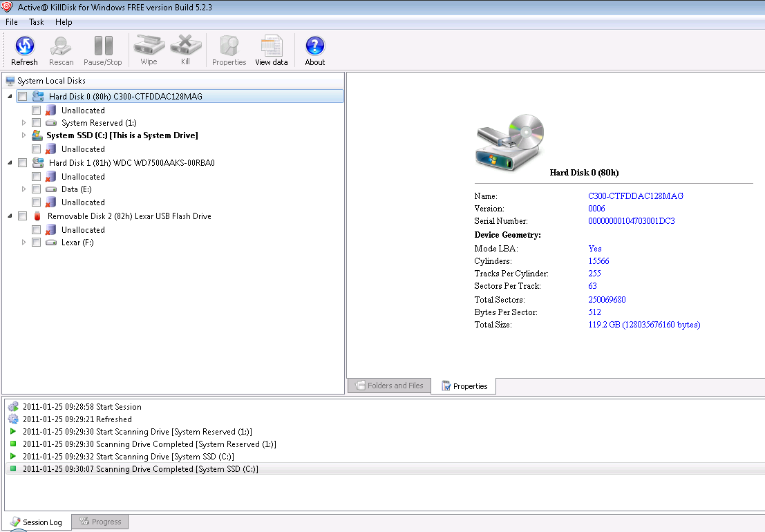Check the Data (E:) checkbox
This screenshot has height=532, width=765.
tap(36, 189)
